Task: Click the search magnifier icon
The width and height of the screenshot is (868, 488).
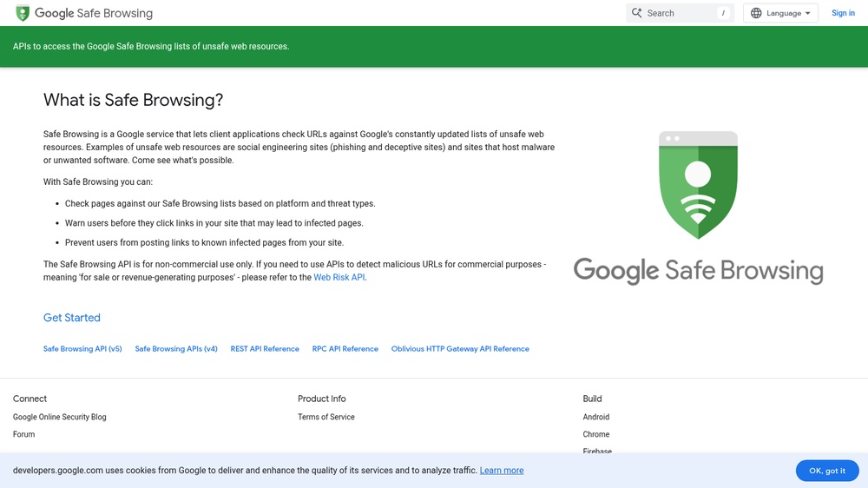Action: point(636,13)
